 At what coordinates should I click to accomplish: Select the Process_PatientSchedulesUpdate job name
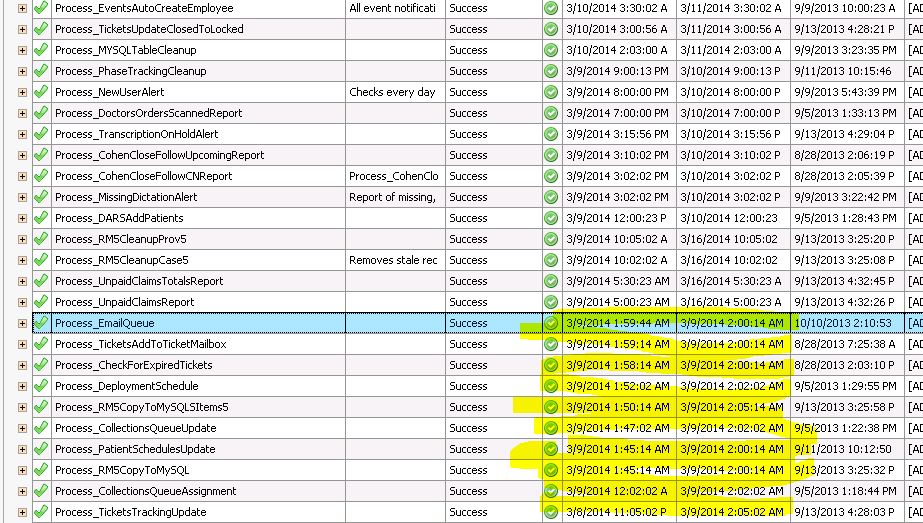[x=135, y=449]
